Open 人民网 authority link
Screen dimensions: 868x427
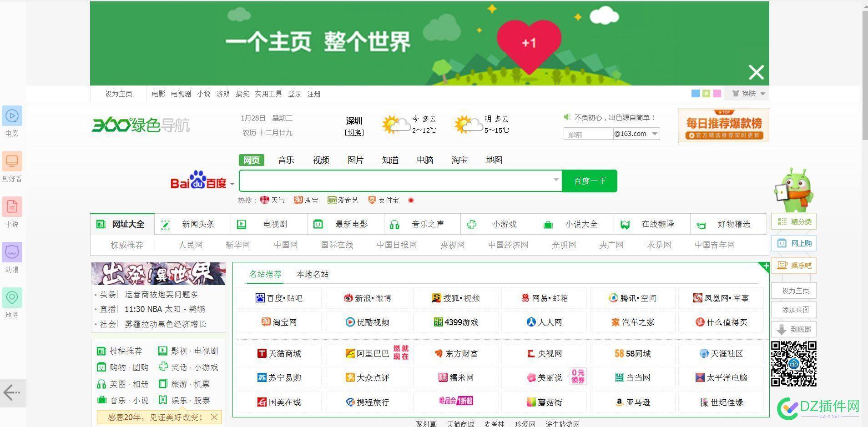(x=190, y=245)
